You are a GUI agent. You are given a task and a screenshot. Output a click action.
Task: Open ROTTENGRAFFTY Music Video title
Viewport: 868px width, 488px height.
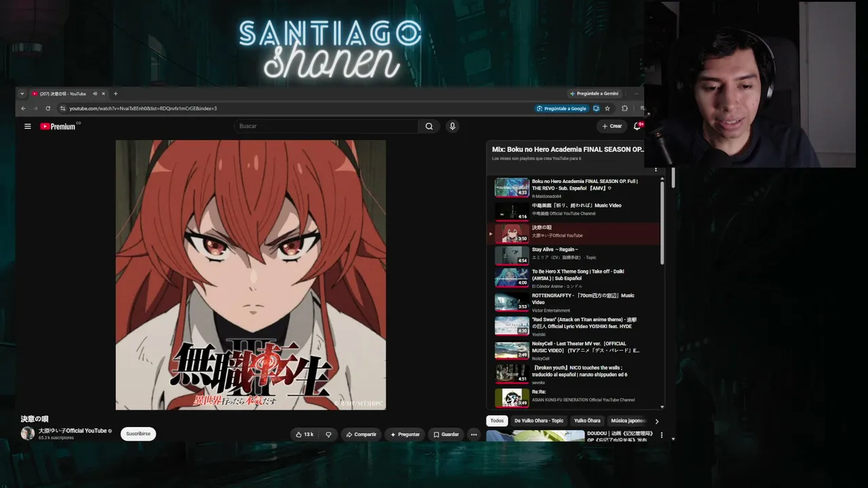pos(583,299)
